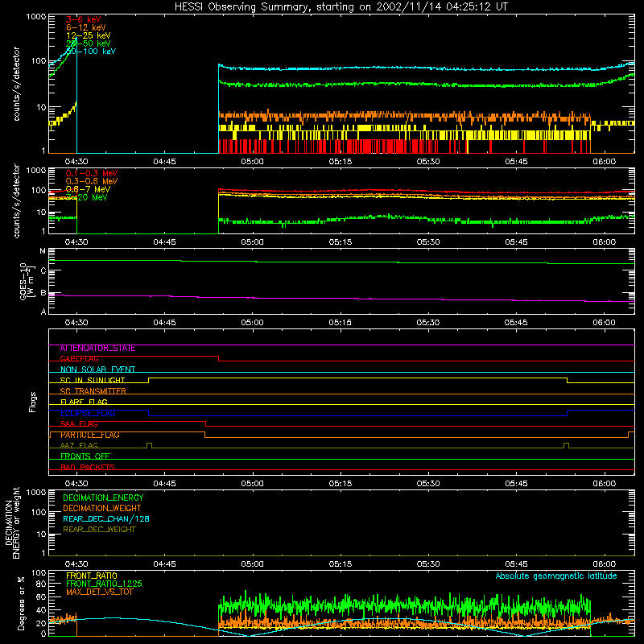The height and width of the screenshot is (644, 644).
Task: Click the Flags vertical axis title
Action: (x=33, y=402)
